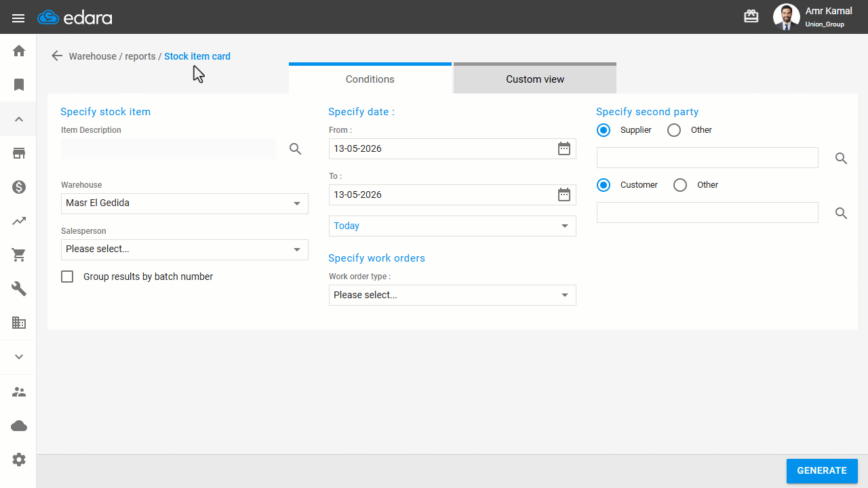The width and height of the screenshot is (868, 488).
Task: Search supplier using magnifier icon
Action: click(x=841, y=159)
